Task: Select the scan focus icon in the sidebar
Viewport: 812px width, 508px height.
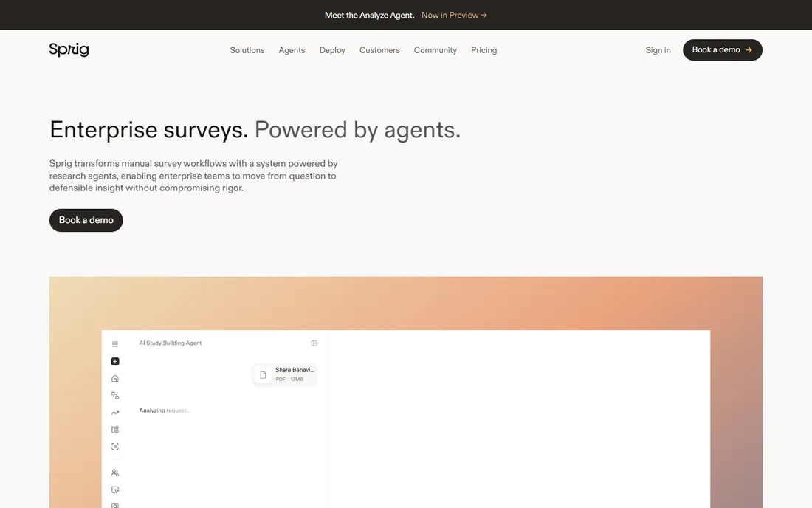Action: point(115,447)
